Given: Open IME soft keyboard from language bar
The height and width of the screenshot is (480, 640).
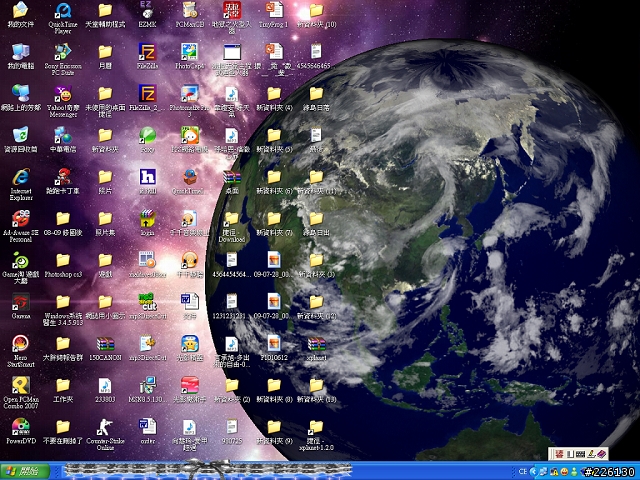Looking at the screenshot, I should point(580,454).
